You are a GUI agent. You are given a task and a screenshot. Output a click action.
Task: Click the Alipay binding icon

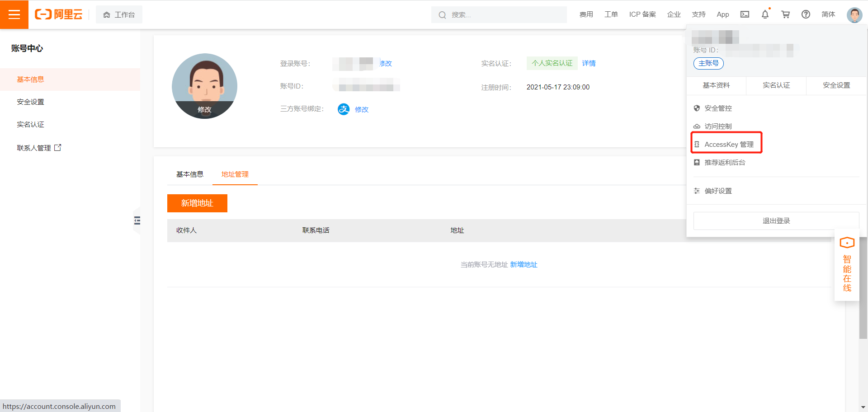344,109
